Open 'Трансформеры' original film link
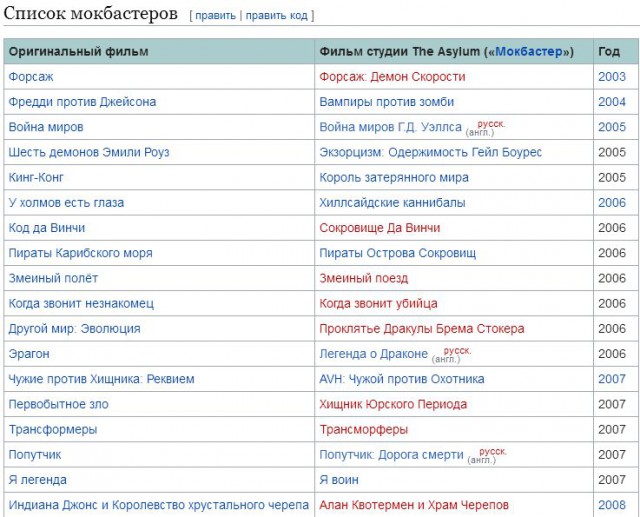This screenshot has height=517, width=640. pyautogui.click(x=52, y=430)
